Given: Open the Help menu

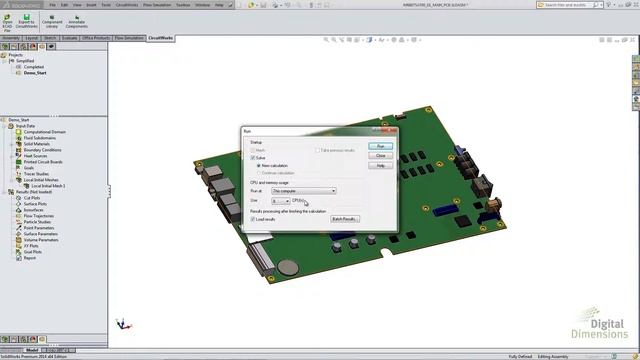Looking at the screenshot, I should (x=219, y=5).
